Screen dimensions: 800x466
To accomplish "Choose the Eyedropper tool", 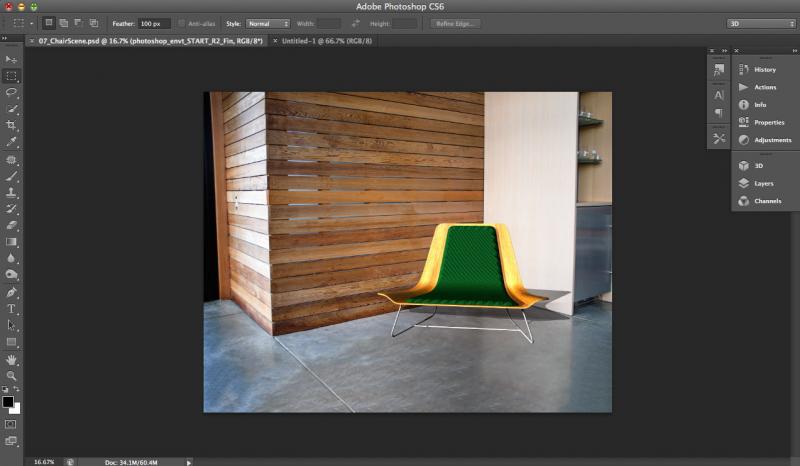I will [x=12, y=142].
